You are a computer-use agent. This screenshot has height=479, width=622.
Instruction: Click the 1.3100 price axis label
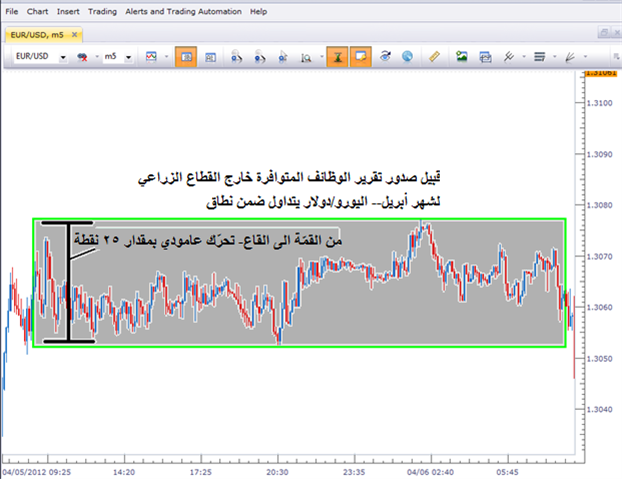(x=599, y=103)
